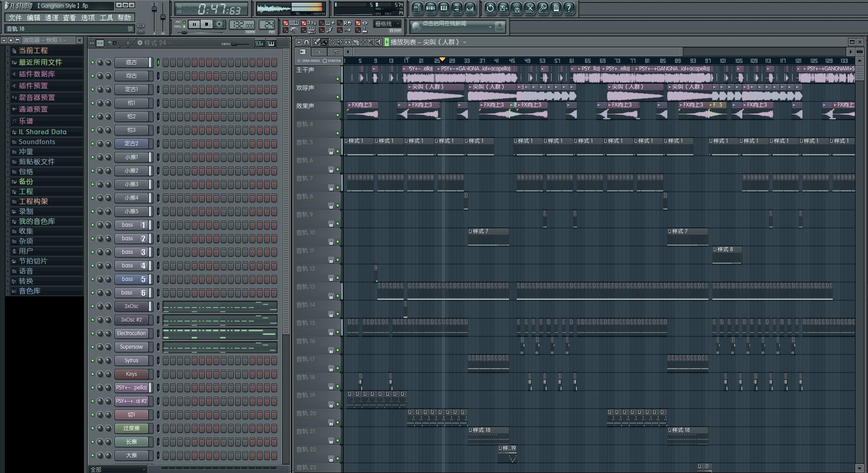Pick the zoom tool in playlist
868x473 pixels.
[371, 42]
